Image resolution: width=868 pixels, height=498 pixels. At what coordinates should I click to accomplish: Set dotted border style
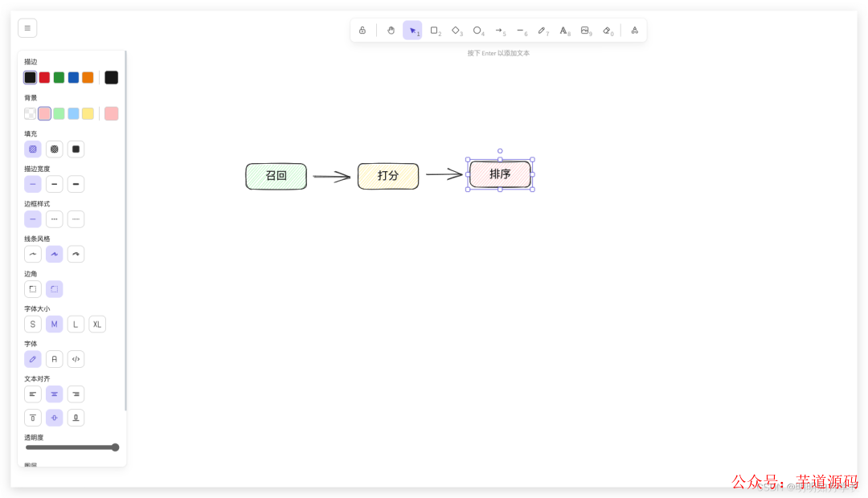[x=76, y=219]
